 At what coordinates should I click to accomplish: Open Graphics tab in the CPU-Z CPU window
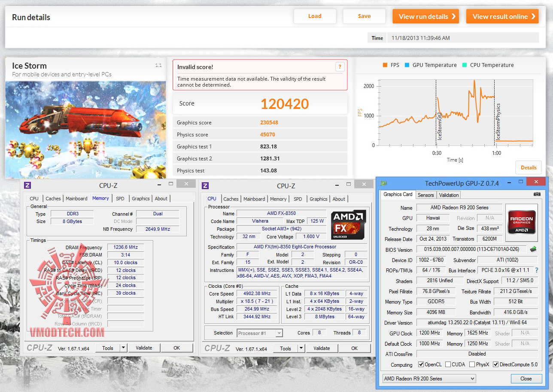[319, 199]
